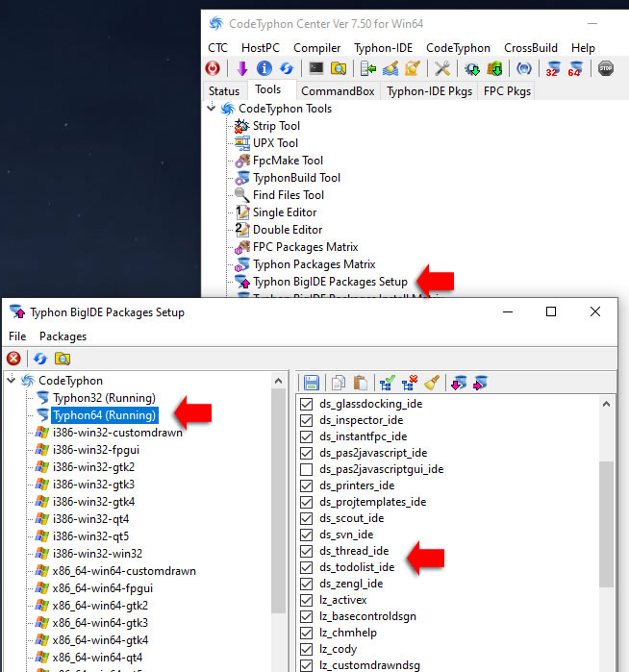Click red power icon in CodeTyphon Center toolbar
629x672 pixels.
click(213, 68)
